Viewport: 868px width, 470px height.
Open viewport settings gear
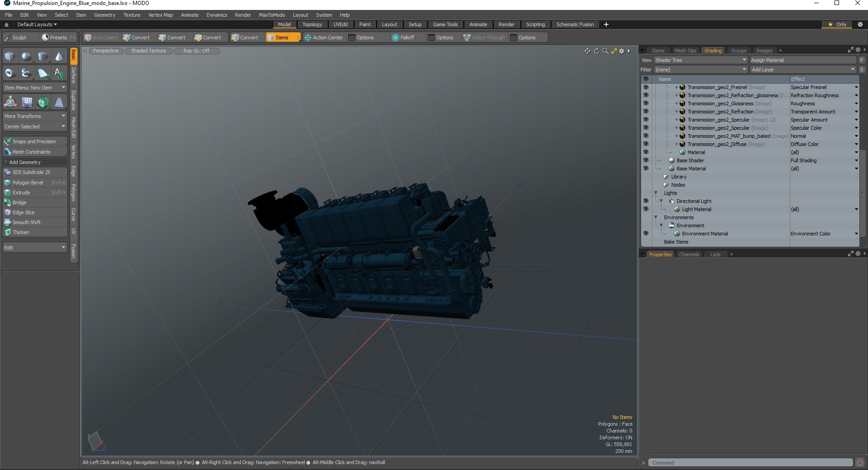coord(622,51)
